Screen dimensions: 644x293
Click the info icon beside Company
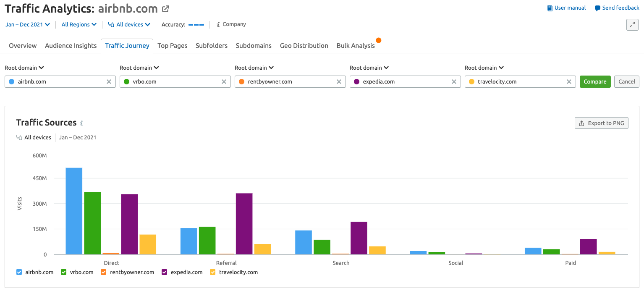[x=218, y=24]
